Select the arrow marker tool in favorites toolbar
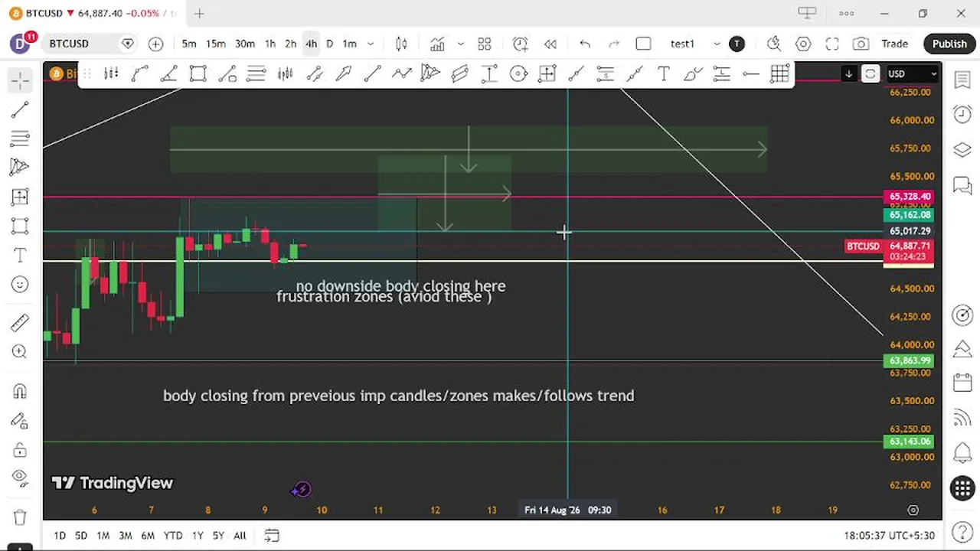 (x=344, y=73)
